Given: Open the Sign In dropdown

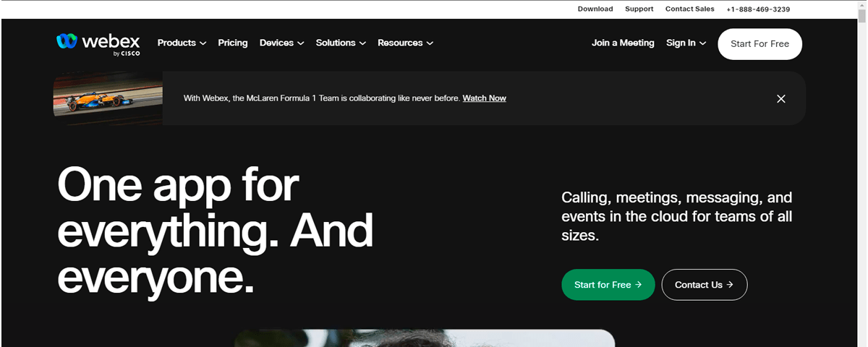Looking at the screenshot, I should pos(686,43).
